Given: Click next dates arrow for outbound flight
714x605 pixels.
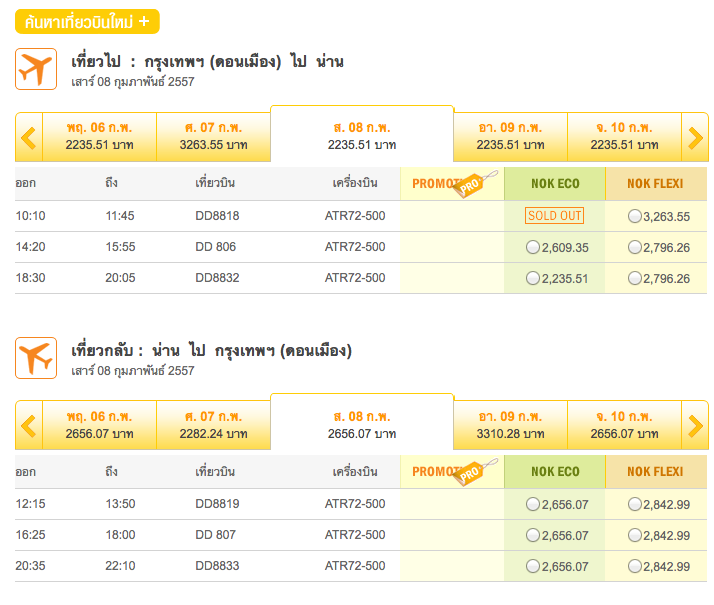Looking at the screenshot, I should [x=695, y=137].
